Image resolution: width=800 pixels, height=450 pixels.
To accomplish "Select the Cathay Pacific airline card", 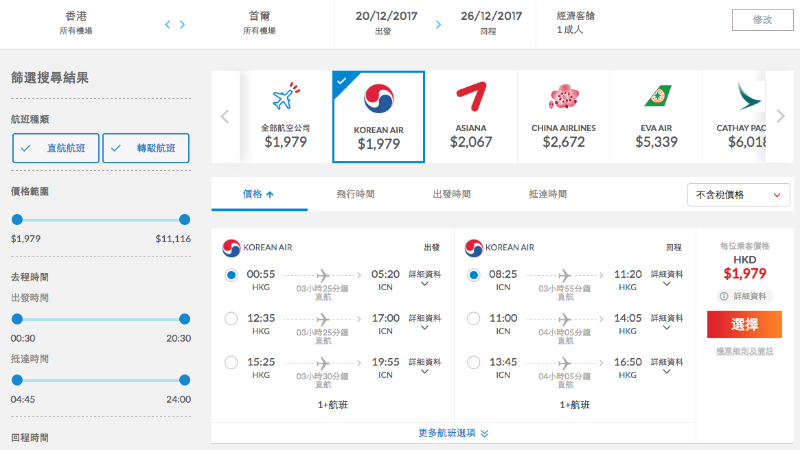I will pos(735,117).
